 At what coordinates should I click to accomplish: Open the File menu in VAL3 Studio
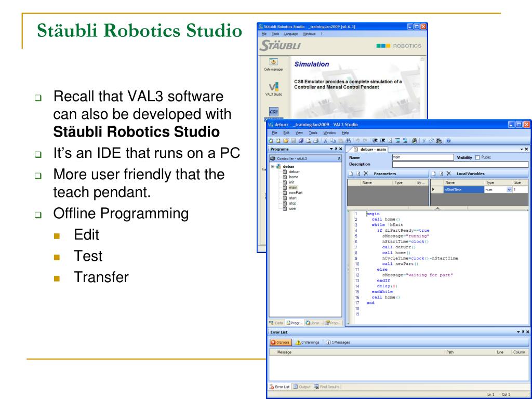pos(274,133)
